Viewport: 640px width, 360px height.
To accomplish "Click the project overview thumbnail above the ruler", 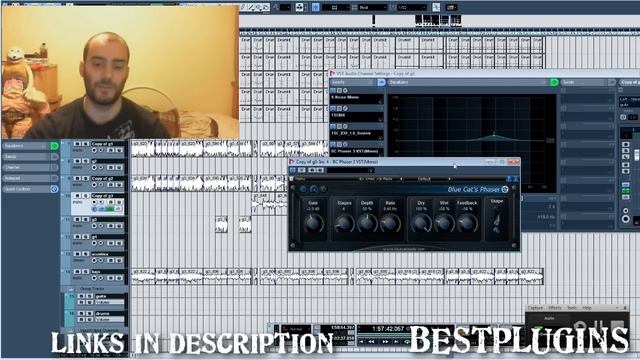I will (x=439, y=20).
